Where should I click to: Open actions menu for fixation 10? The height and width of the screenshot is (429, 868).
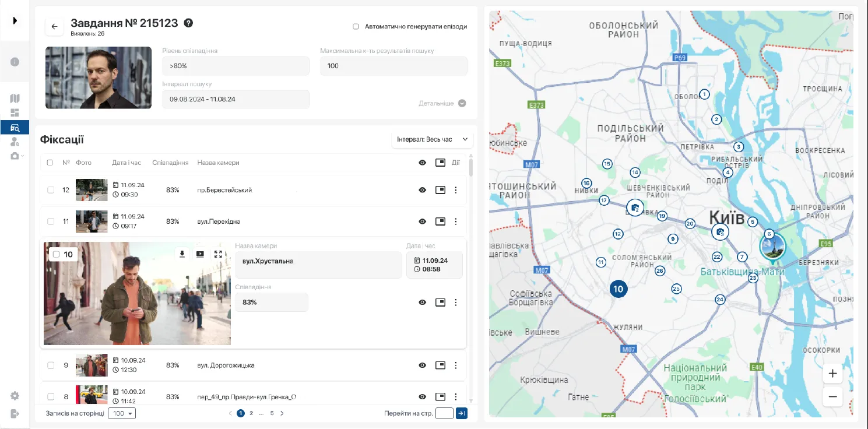[x=456, y=303]
